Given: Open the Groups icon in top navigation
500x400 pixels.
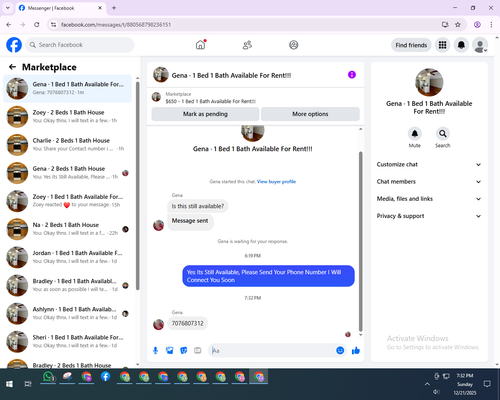Looking at the screenshot, I should tap(294, 45).
